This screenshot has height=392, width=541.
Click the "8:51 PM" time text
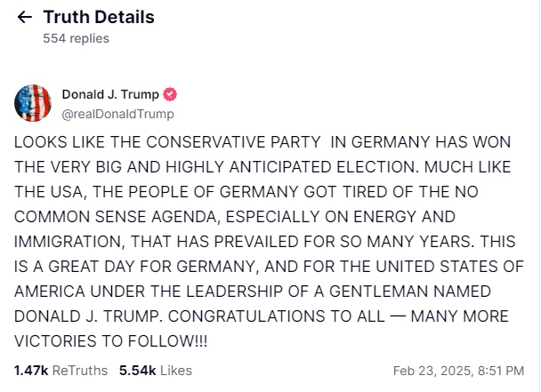coord(500,370)
